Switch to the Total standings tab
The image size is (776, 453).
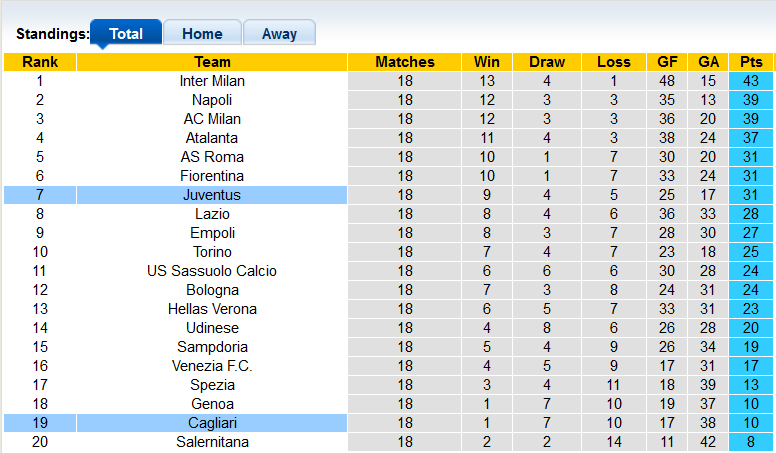[125, 33]
